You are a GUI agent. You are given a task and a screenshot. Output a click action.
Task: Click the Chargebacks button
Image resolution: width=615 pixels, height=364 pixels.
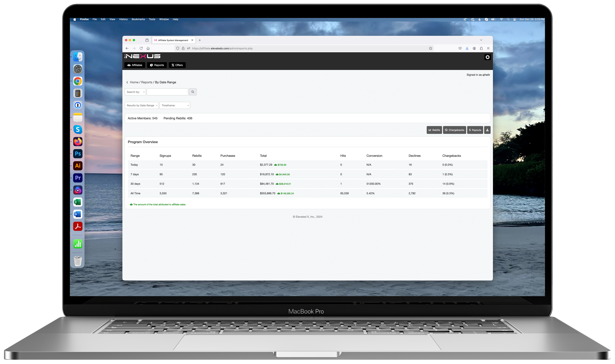pyautogui.click(x=454, y=130)
